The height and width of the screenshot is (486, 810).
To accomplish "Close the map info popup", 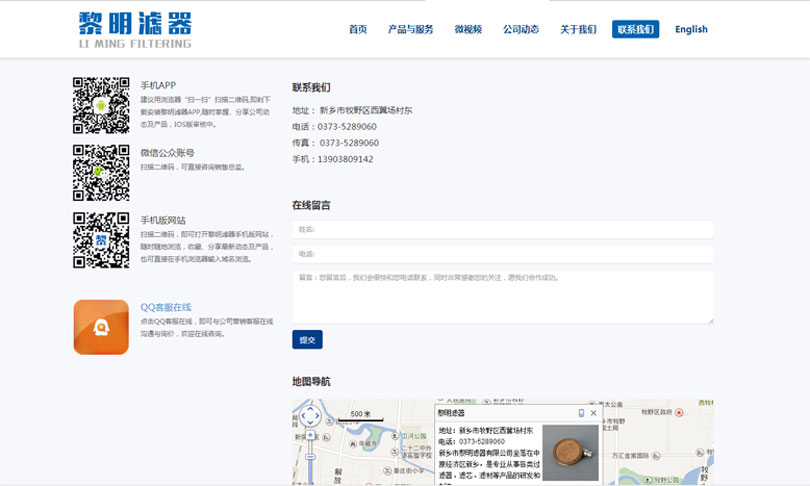I will [593, 413].
